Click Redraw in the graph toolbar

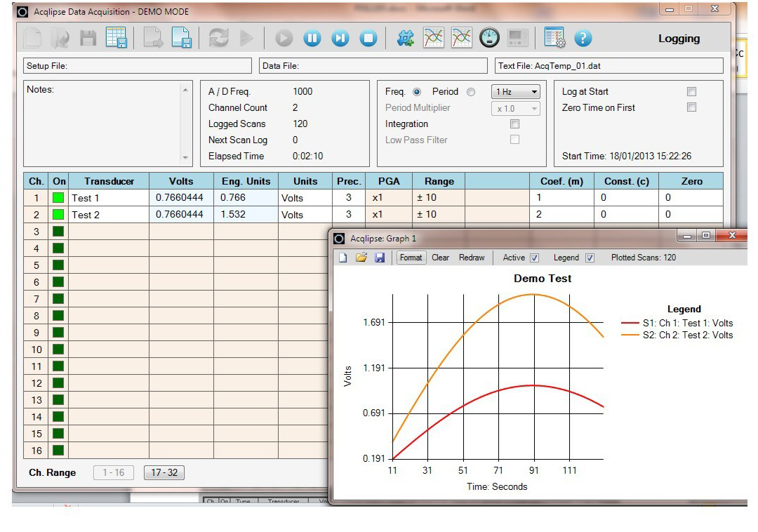pos(472,258)
